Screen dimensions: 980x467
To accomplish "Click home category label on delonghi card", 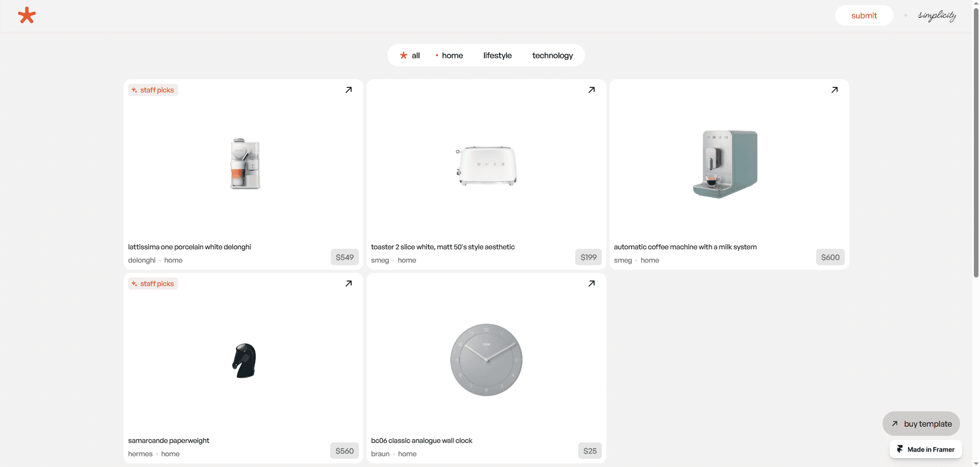I will point(174,260).
